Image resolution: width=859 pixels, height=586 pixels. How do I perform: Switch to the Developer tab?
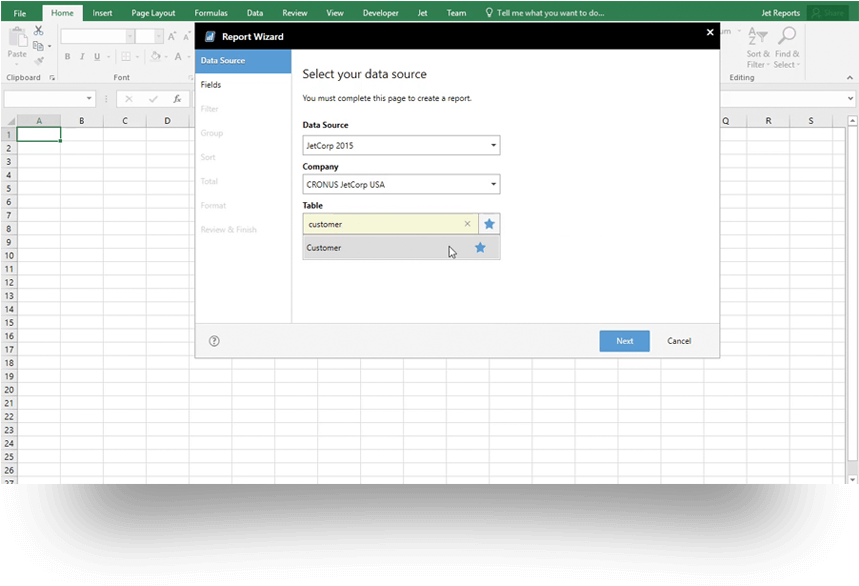[x=380, y=13]
